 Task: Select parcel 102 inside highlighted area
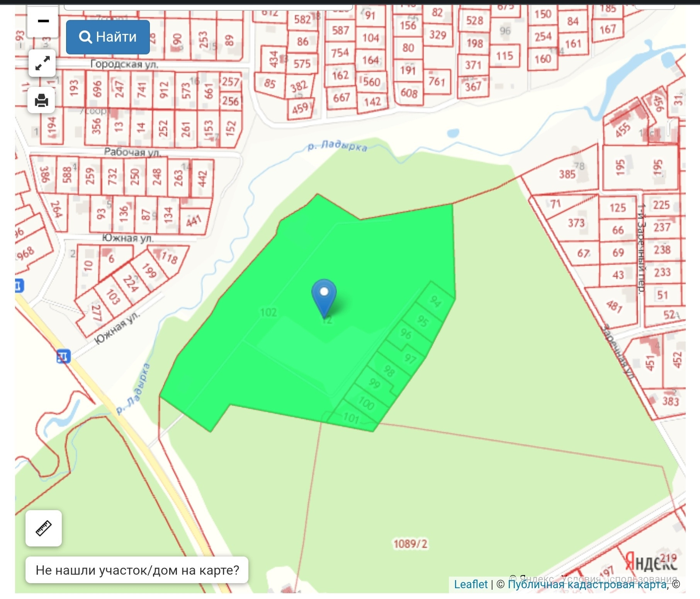pyautogui.click(x=268, y=312)
